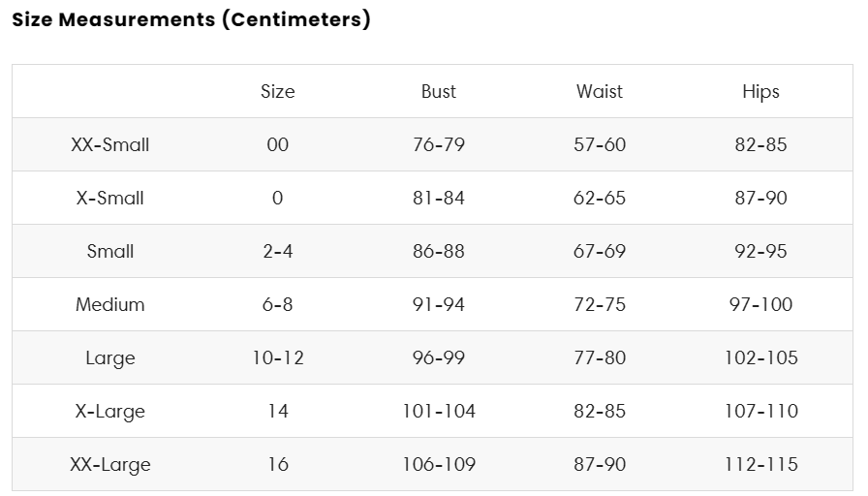Click the XX-Large row label
The height and width of the screenshot is (496, 868).
tap(110, 464)
